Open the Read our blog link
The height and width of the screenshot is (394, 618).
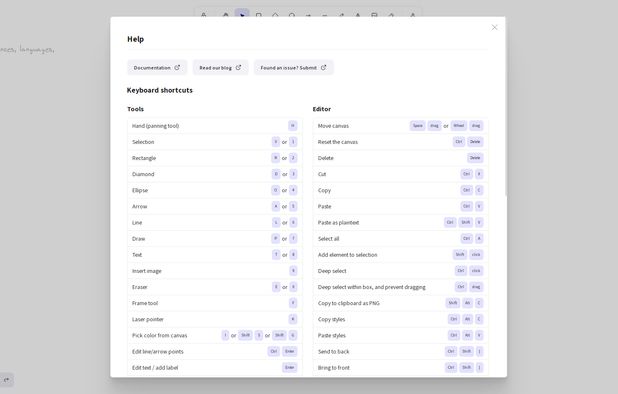tap(220, 68)
